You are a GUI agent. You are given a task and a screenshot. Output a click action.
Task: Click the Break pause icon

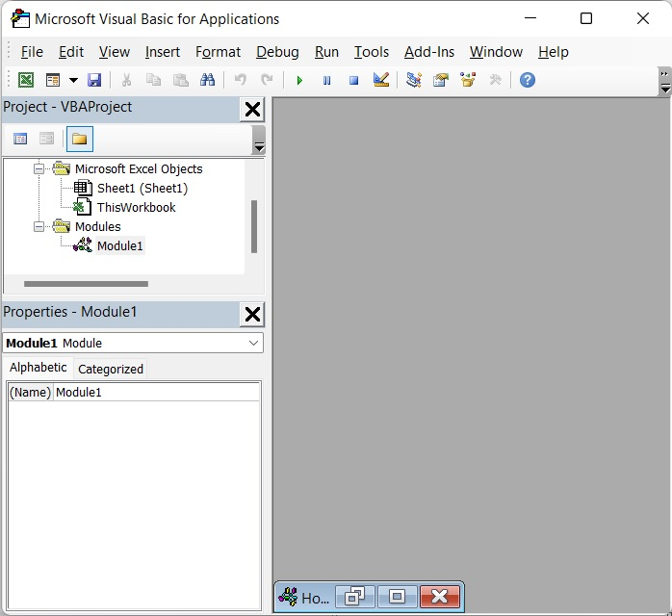(326, 80)
